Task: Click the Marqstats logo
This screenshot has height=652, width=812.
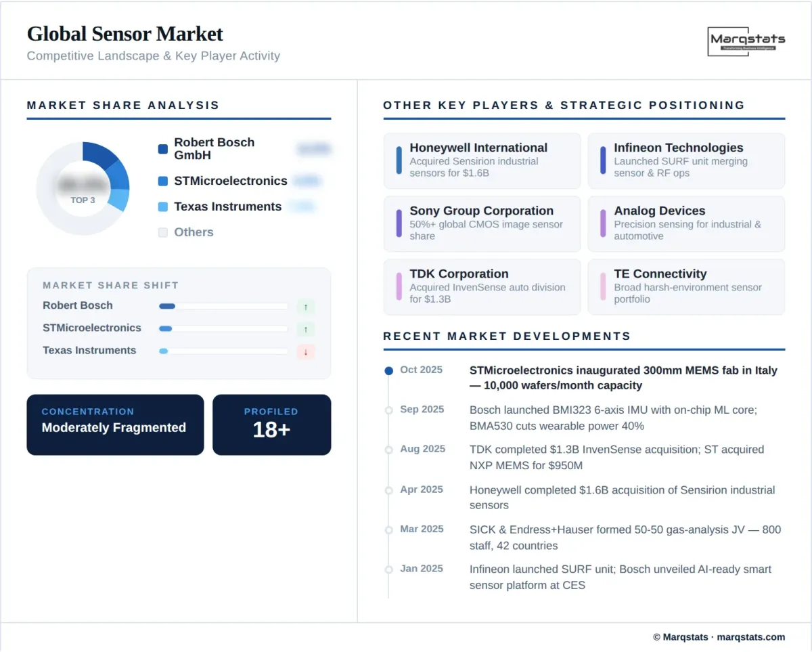Action: pos(746,41)
